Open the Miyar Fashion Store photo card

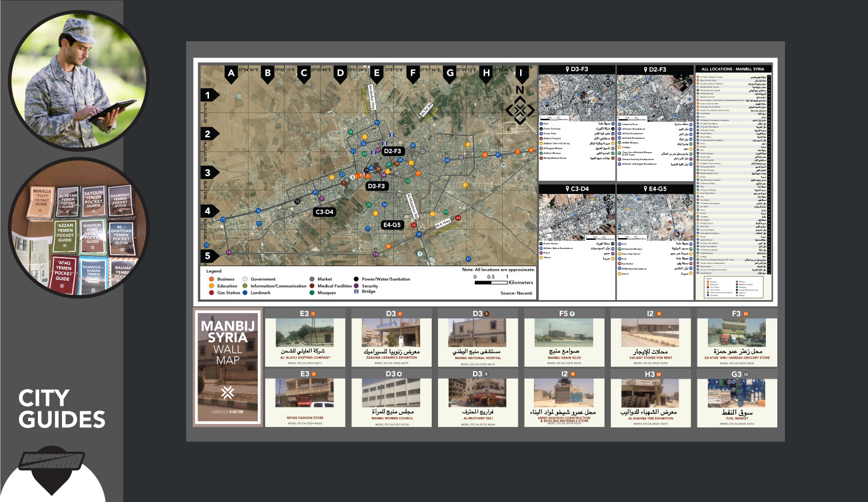point(305,398)
